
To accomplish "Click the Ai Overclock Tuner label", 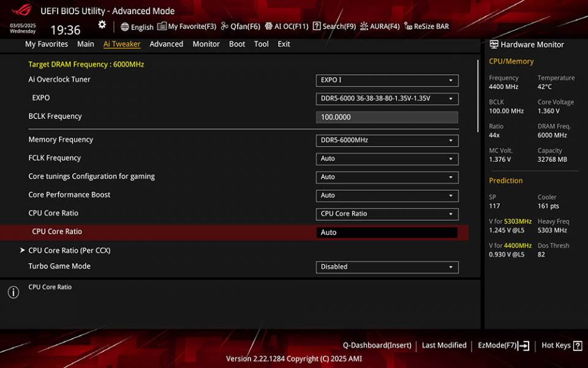I will (x=59, y=80).
